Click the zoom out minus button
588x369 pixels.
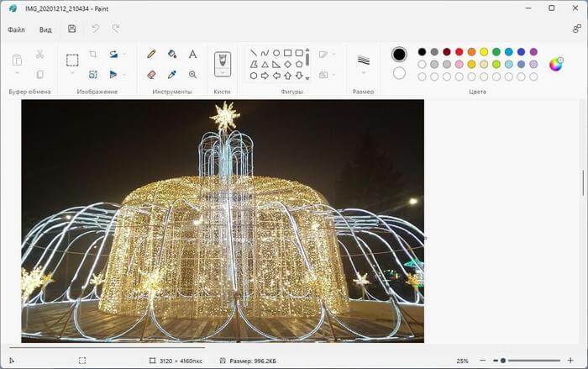point(493,360)
